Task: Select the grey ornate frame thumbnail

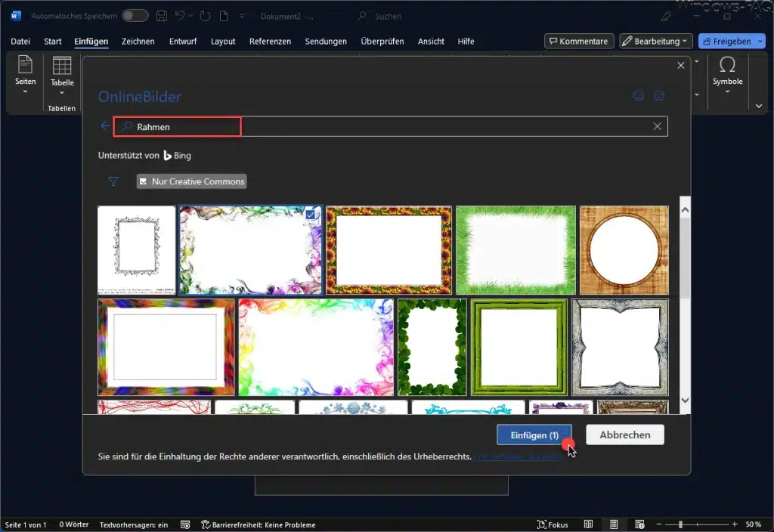Action: [620, 347]
